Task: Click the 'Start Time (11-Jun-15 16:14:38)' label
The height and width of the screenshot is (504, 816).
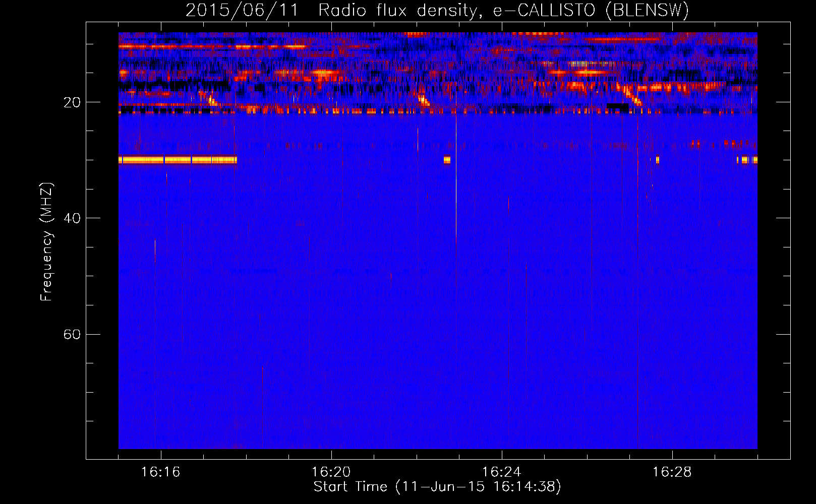Action: coord(437,487)
